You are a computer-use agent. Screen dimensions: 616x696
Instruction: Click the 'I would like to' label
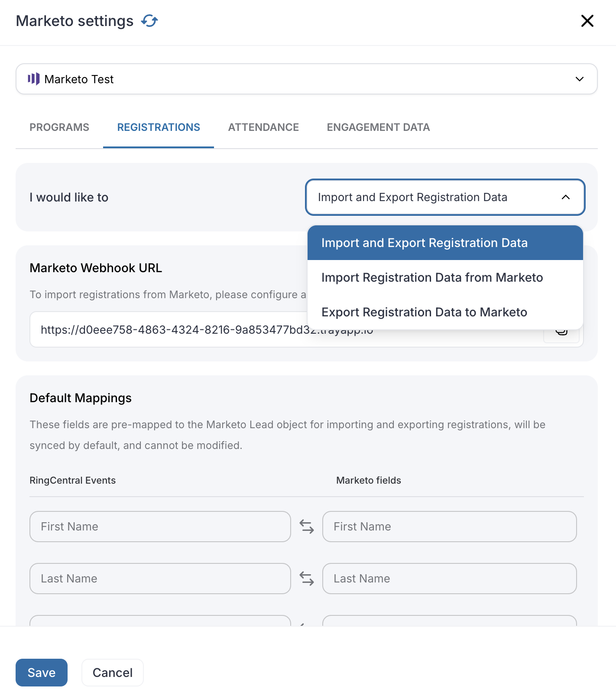(x=69, y=197)
